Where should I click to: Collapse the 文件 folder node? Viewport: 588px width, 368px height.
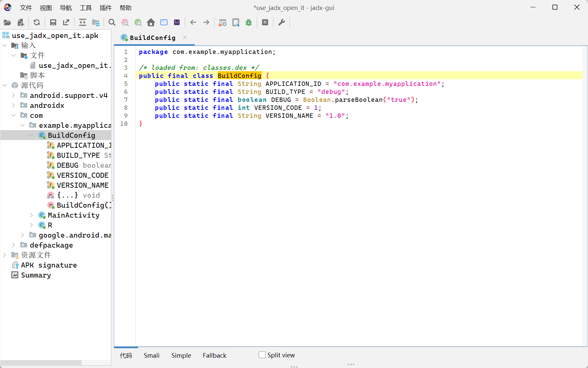click(x=14, y=55)
